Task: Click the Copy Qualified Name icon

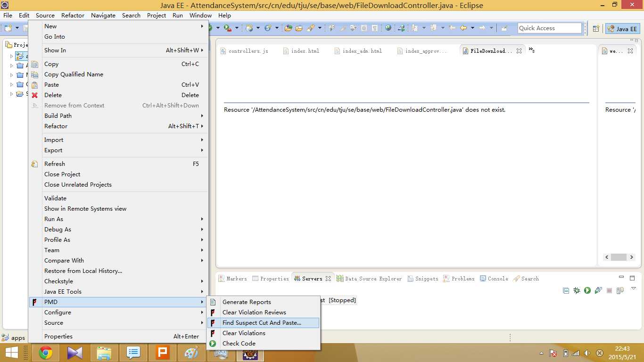Action: coord(34,74)
